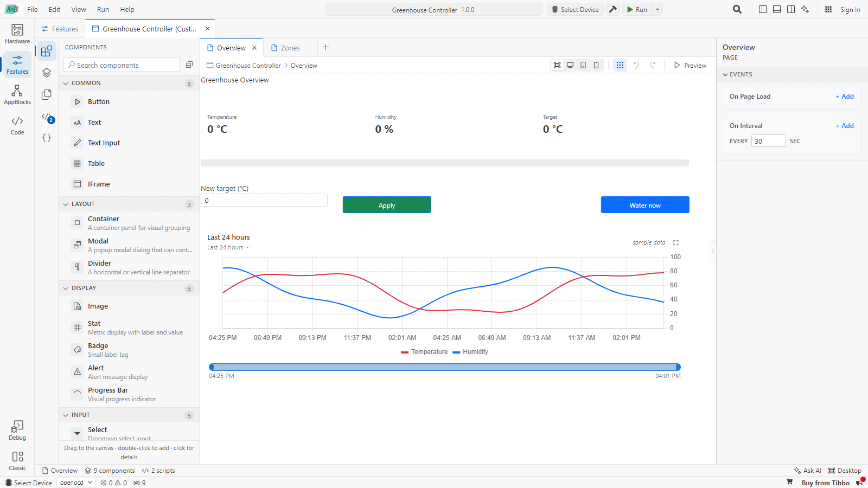Image resolution: width=868 pixels, height=488 pixels.
Task: Click the chart range slider's left handle
Action: coord(212,367)
